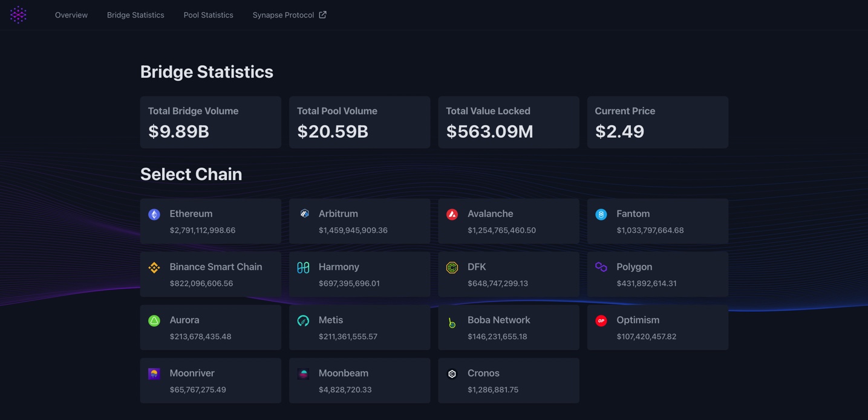
Task: Click the Cronos chain icon
Action: [452, 374]
